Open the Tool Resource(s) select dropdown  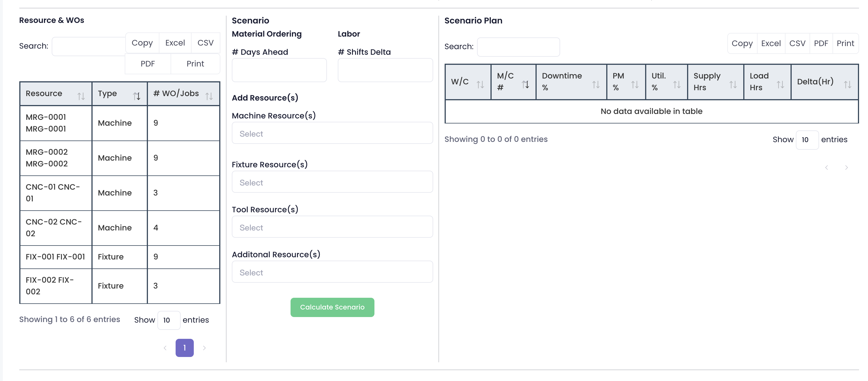click(332, 228)
